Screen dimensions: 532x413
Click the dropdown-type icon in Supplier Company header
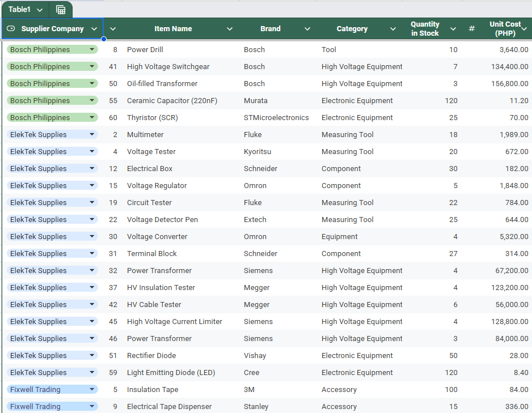[x=11, y=29]
